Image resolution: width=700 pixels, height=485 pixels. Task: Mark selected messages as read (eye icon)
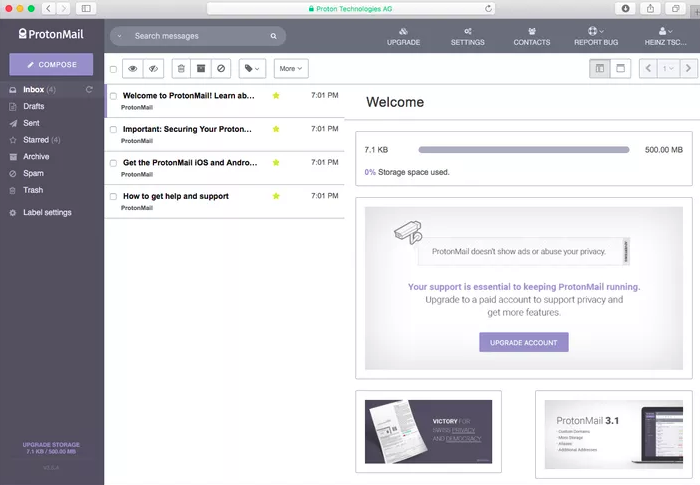133,69
